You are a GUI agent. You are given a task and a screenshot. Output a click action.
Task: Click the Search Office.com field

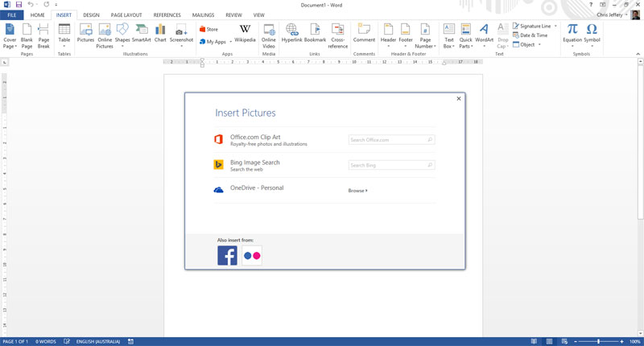point(391,139)
